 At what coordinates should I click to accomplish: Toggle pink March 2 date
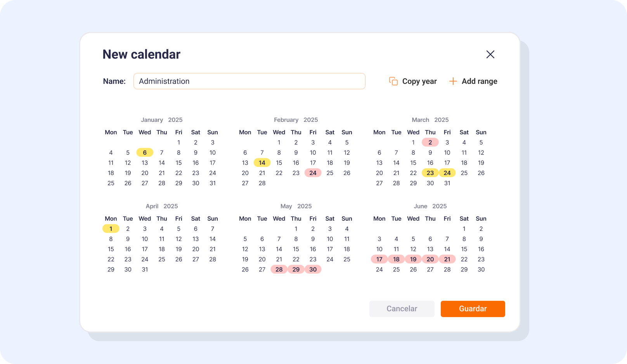(x=430, y=142)
